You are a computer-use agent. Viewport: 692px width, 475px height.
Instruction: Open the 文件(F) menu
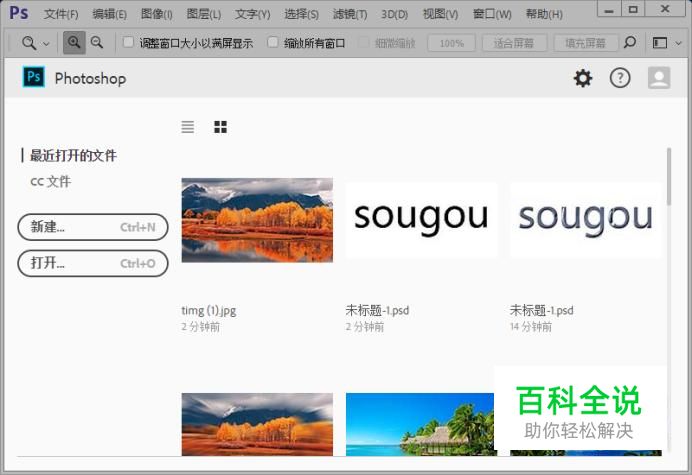(x=61, y=14)
